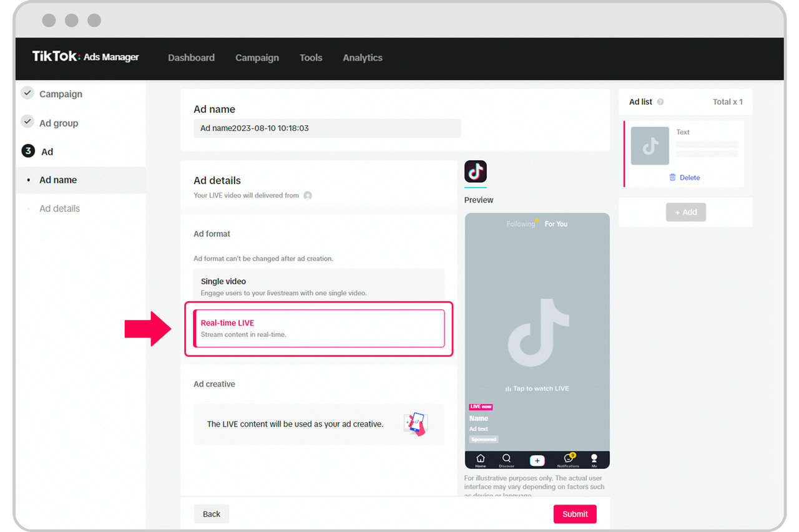Viewport: 799px width, 532px height.
Task: Open the Analytics menu
Action: [363, 57]
